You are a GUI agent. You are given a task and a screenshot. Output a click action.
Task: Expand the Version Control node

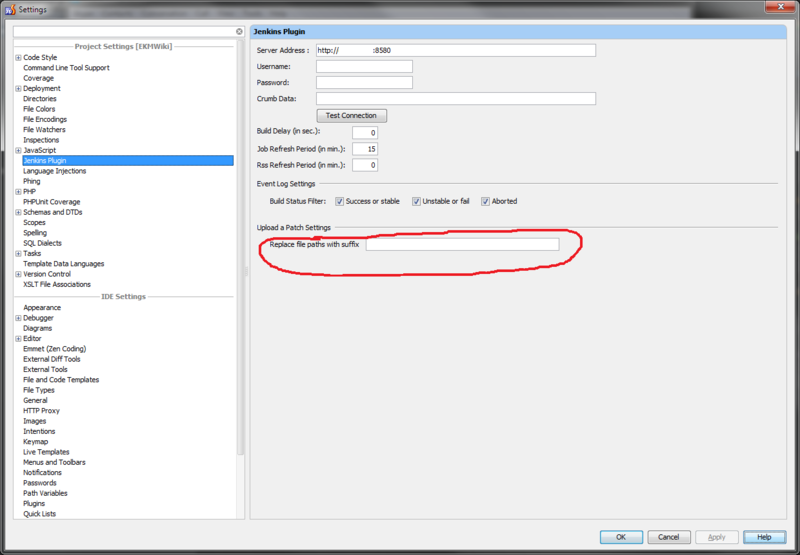point(18,274)
